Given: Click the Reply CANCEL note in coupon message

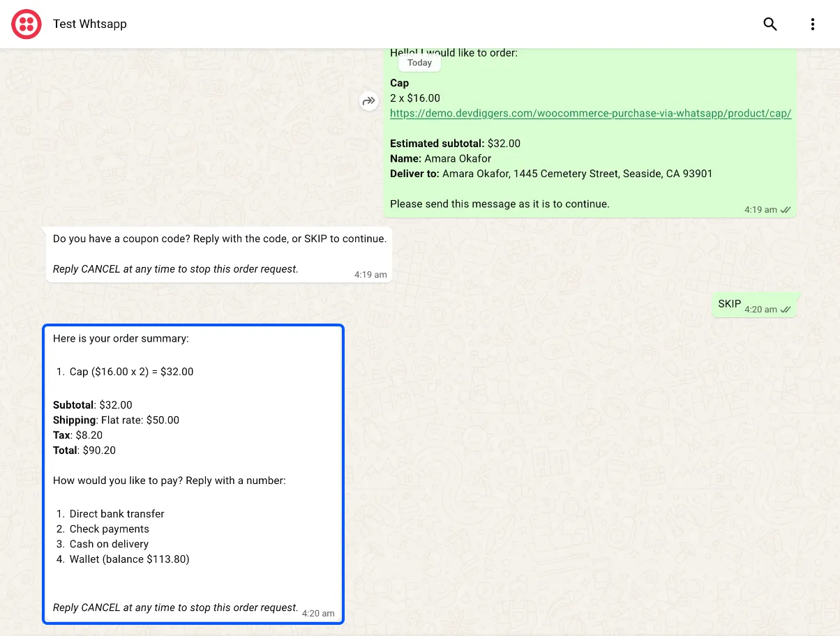Looking at the screenshot, I should point(176,269).
